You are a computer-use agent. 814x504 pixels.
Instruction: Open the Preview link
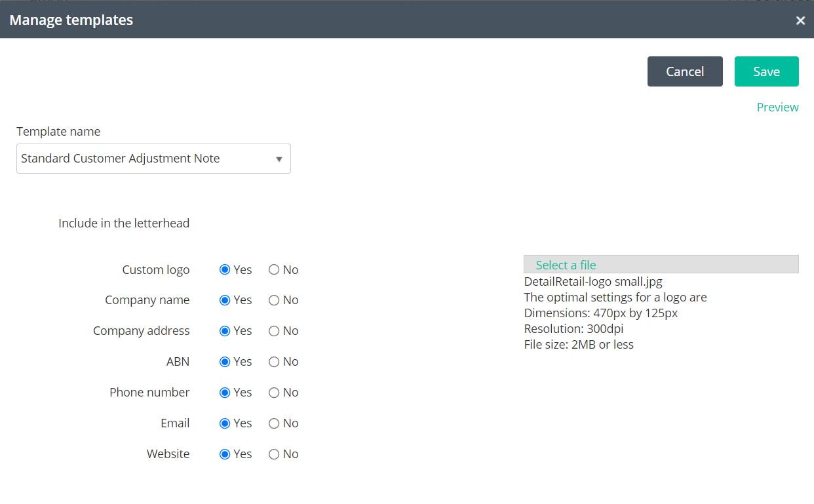tap(777, 107)
